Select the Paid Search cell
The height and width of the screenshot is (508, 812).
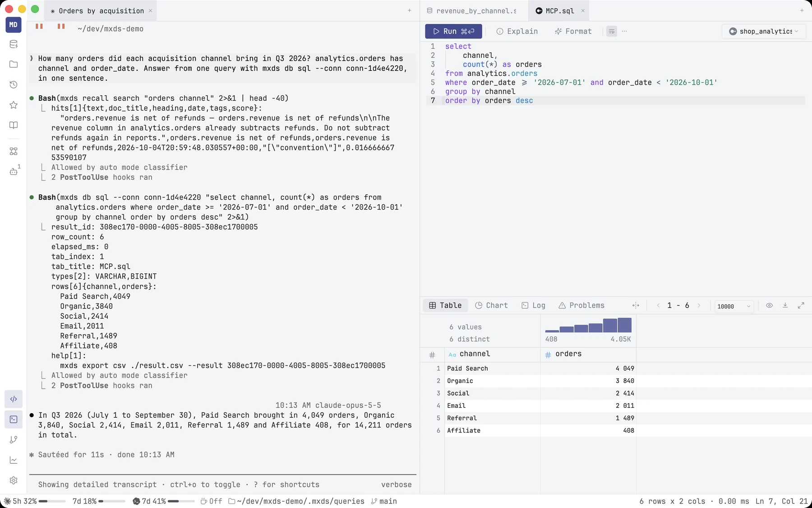click(493, 368)
